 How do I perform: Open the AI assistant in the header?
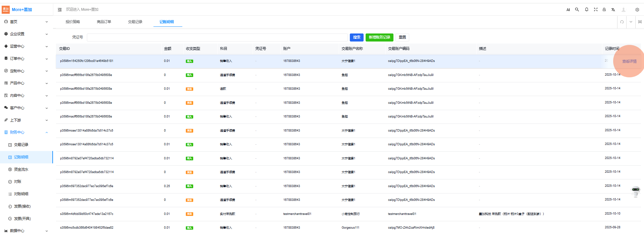pyautogui.click(x=568, y=10)
